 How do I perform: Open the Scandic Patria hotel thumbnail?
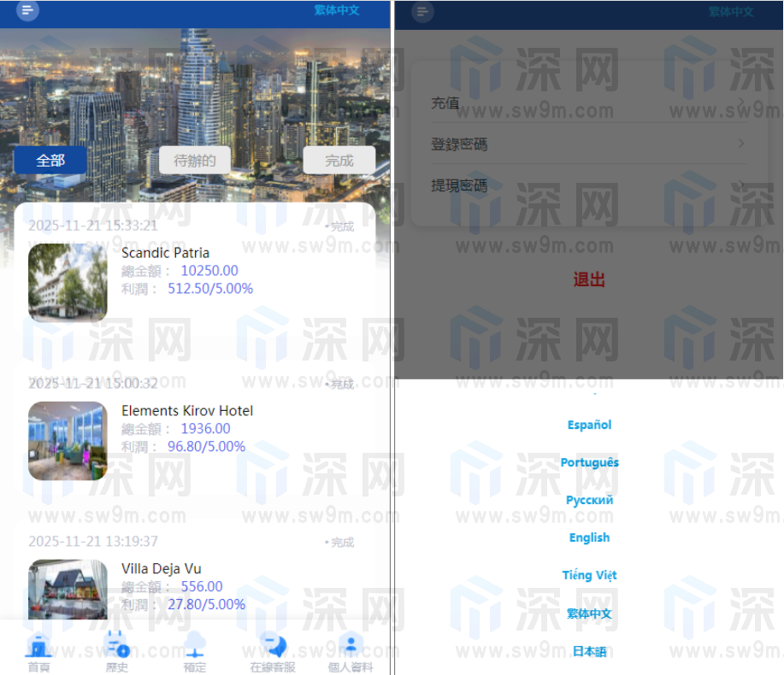point(68,282)
